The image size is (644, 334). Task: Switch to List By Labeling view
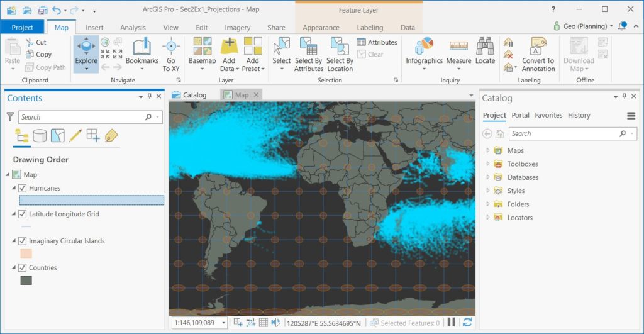pos(111,136)
